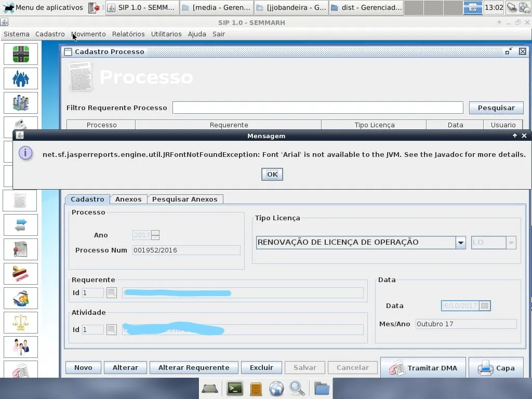The width and height of the screenshot is (532, 399).
Task: Click the desktop drive icon in dock
Action: pos(210,389)
